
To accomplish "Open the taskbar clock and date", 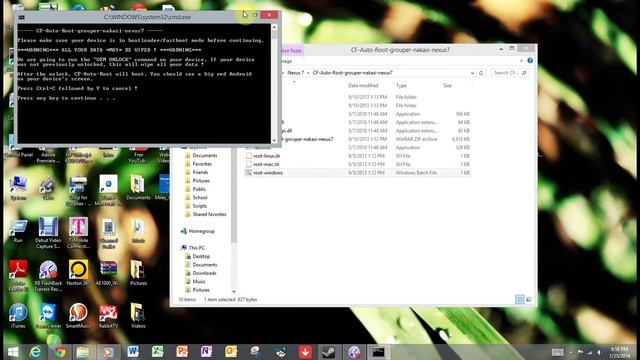I will (620, 352).
